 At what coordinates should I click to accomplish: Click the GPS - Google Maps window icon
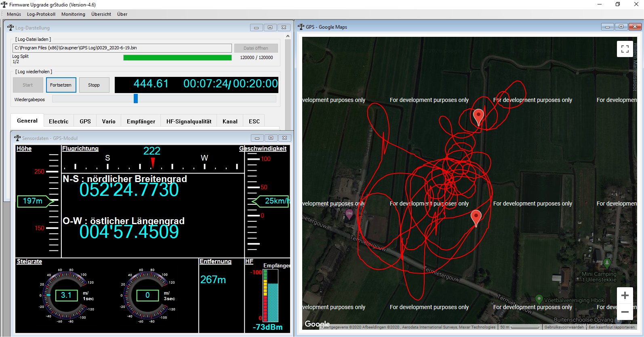301,27
